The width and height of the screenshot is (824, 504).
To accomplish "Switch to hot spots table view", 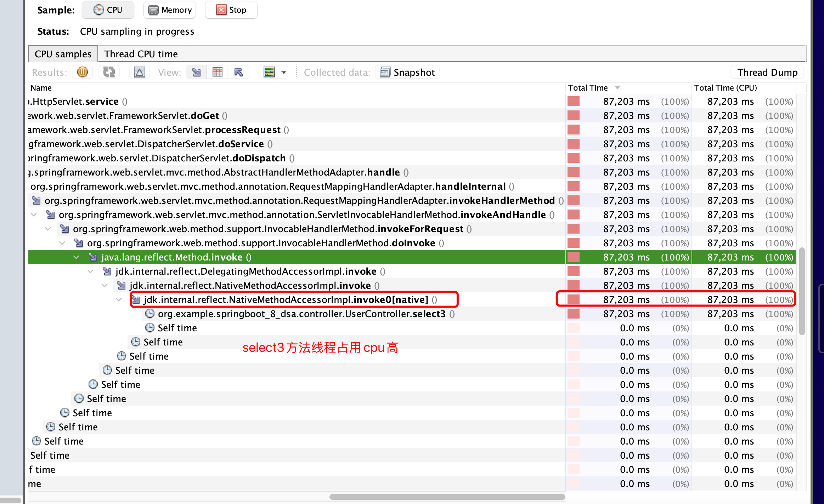I will tap(217, 72).
